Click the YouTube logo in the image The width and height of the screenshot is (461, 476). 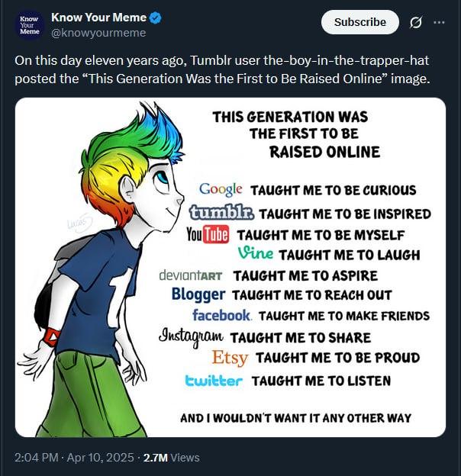pos(208,234)
